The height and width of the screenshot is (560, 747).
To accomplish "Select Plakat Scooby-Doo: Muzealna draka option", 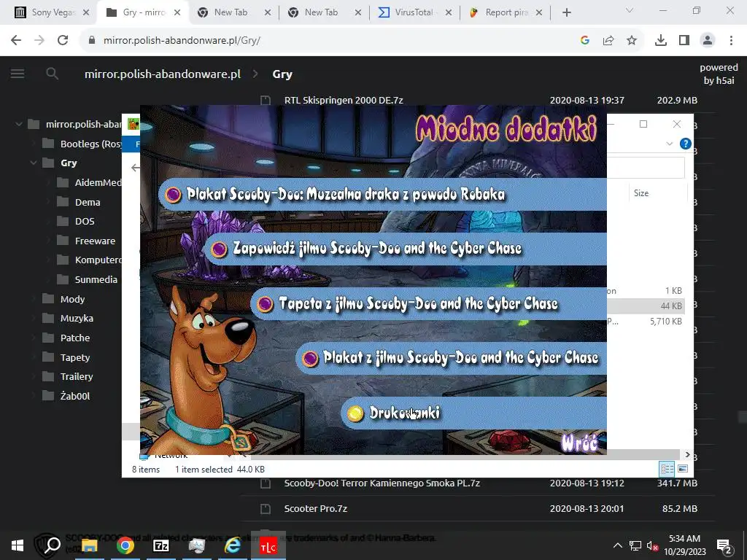I will pyautogui.click(x=382, y=194).
